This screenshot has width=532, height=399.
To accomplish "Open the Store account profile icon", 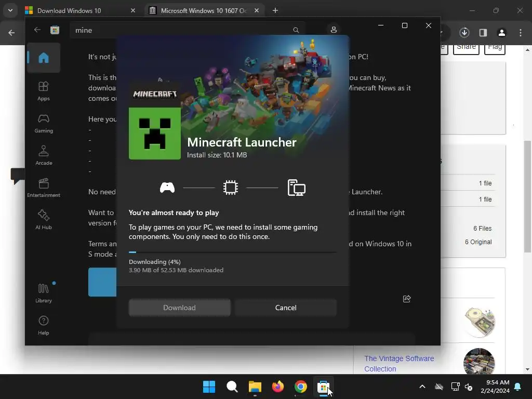I will pos(334,30).
